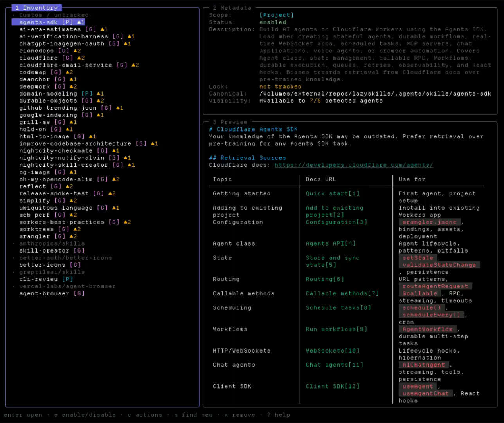Image resolution: width=504 pixels, height=423 pixels.
Task: Select domain-modeling project skill
Action: (x=61, y=94)
